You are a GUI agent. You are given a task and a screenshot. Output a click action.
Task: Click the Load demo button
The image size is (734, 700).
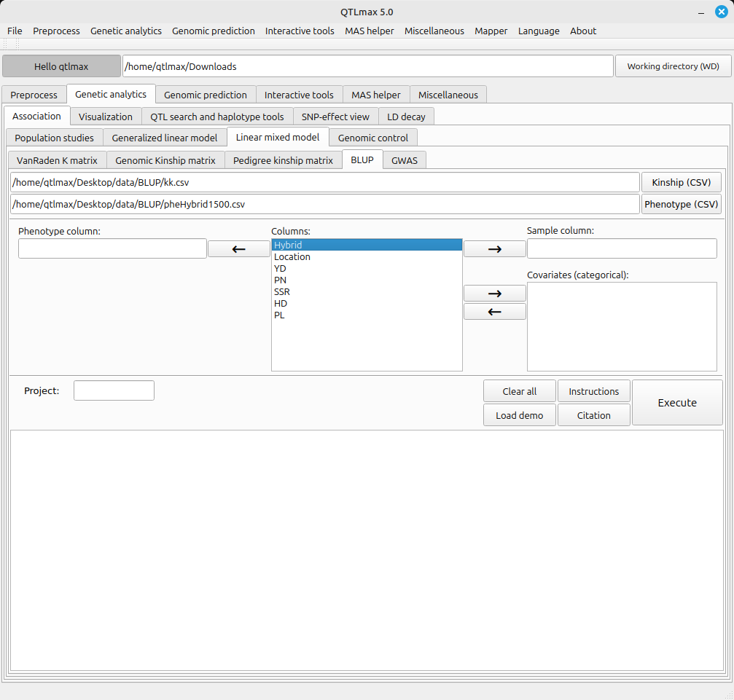pos(519,415)
